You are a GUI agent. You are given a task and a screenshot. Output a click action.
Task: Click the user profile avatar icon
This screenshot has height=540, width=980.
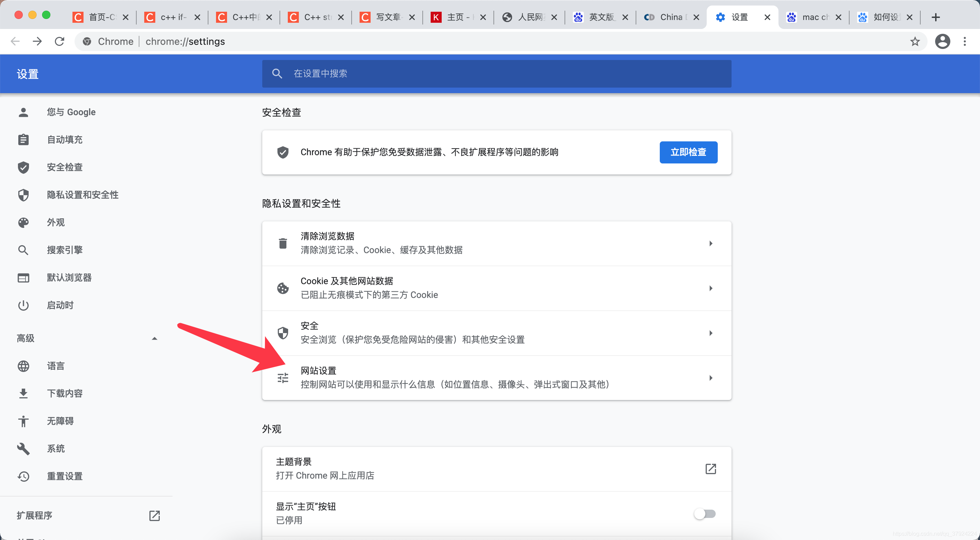pyautogui.click(x=942, y=41)
